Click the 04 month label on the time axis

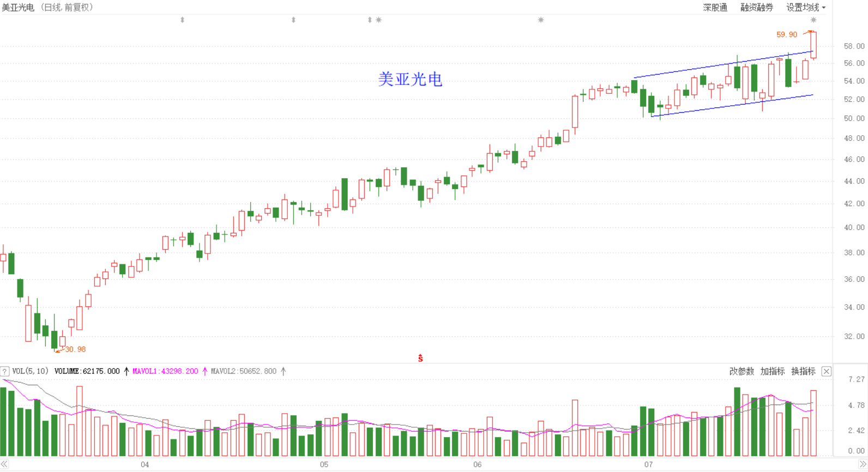coord(144,464)
